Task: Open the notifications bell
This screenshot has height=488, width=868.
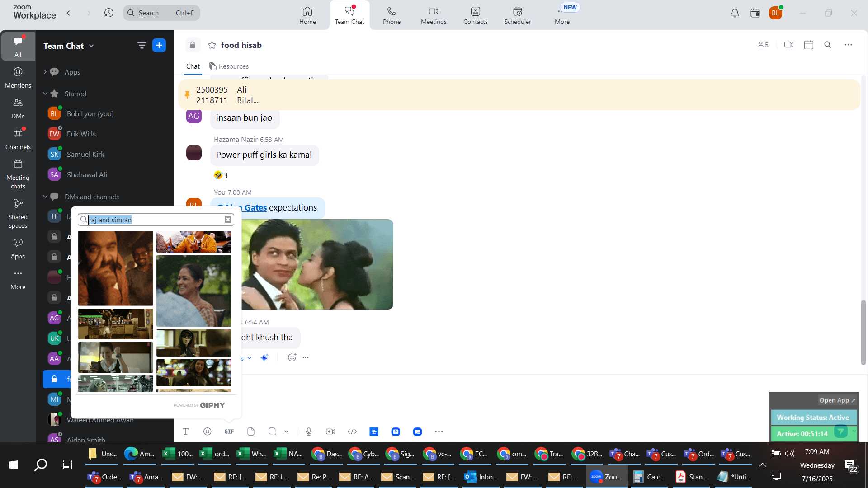Action: [x=735, y=13]
